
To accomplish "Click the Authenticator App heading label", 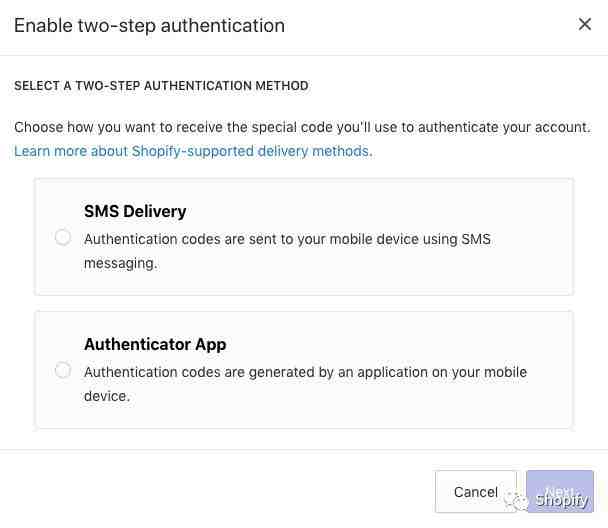I will tap(155, 344).
